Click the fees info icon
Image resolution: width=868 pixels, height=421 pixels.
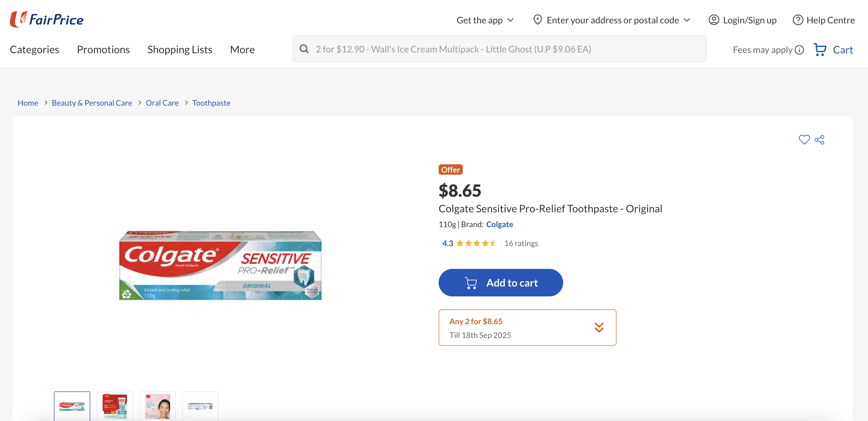click(x=799, y=50)
